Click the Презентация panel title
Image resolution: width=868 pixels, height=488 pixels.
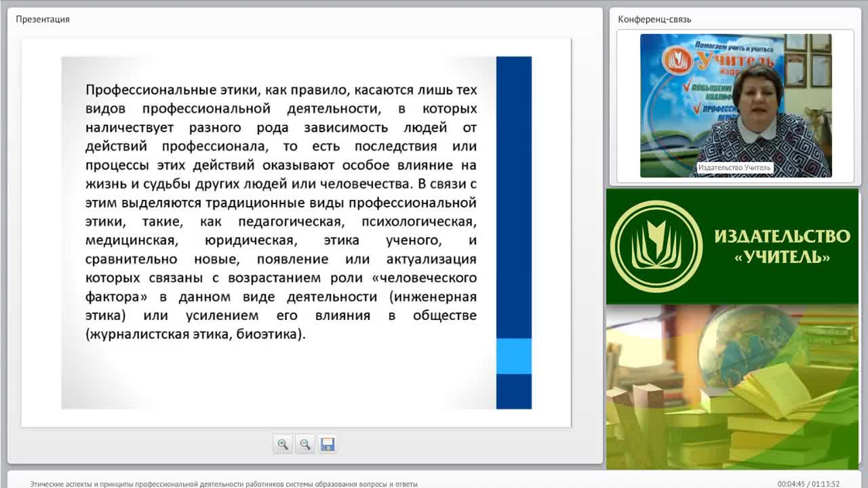click(x=43, y=19)
